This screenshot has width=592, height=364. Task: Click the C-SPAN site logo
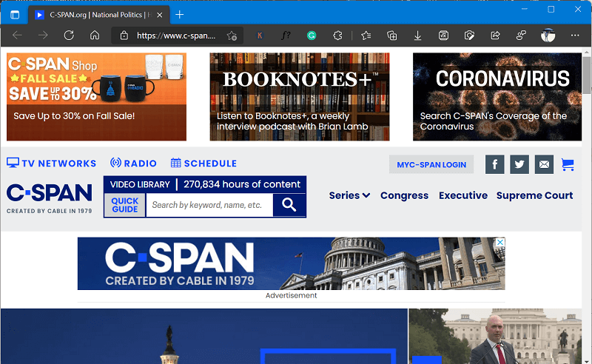coord(49,198)
